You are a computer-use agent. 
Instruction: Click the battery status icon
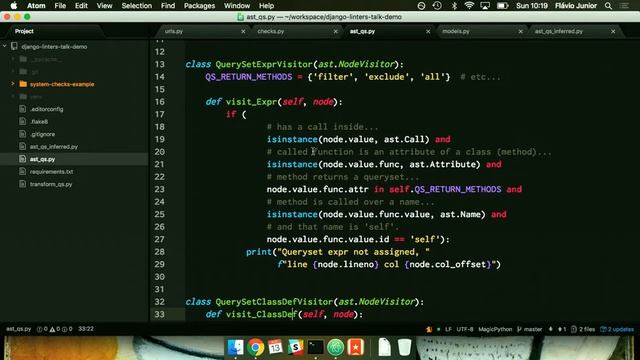click(502, 6)
